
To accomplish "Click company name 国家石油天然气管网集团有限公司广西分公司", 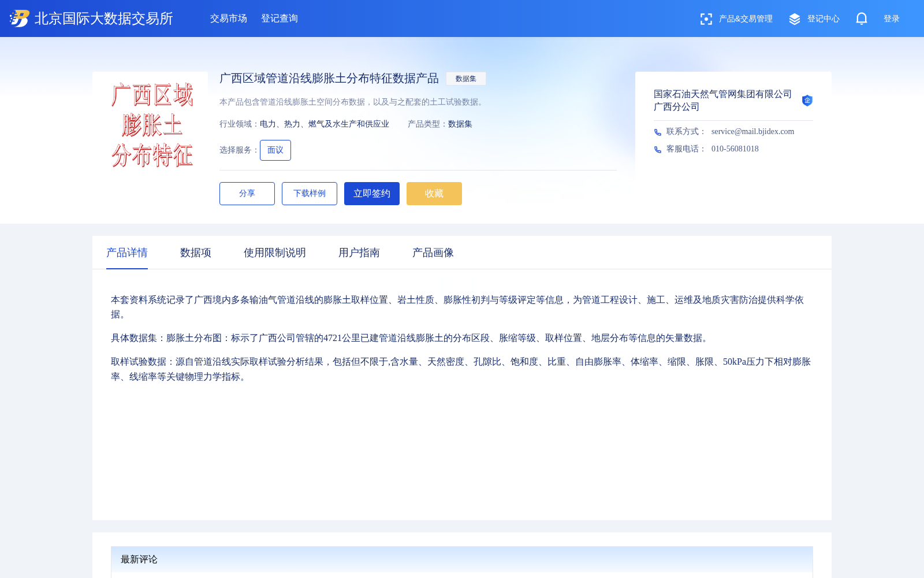I will click(723, 101).
